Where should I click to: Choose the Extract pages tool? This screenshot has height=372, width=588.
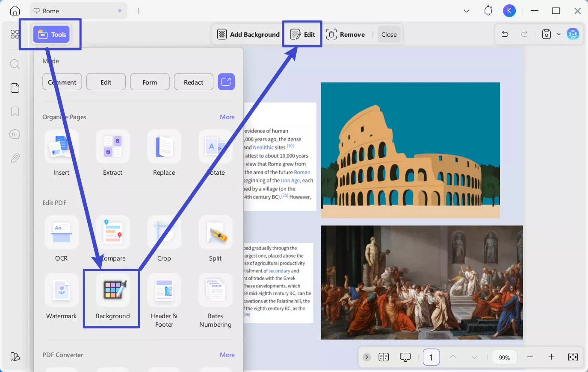[x=113, y=153]
